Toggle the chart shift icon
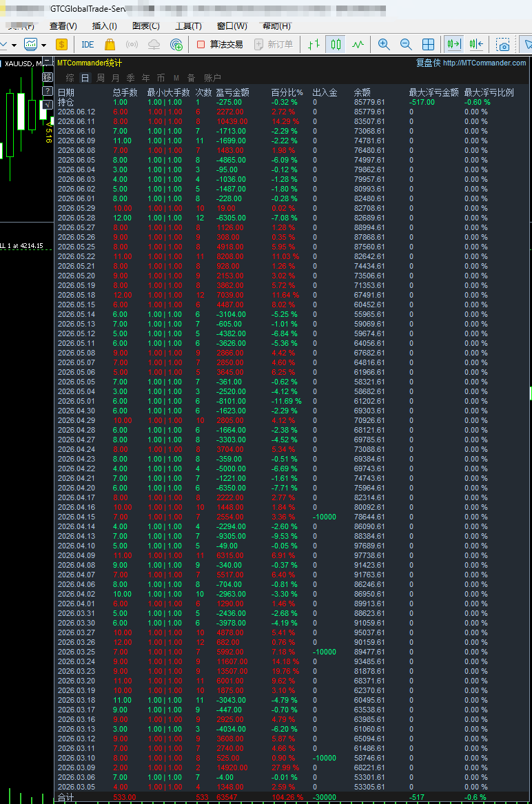This screenshot has height=804, width=532. pyautogui.click(x=476, y=45)
